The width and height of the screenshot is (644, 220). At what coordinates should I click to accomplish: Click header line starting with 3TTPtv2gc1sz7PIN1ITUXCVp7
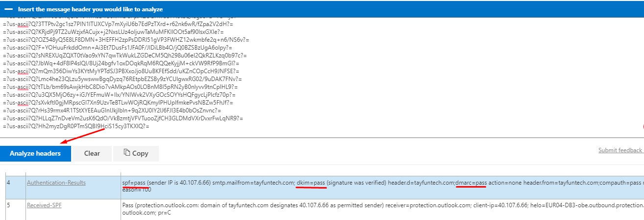click(x=118, y=24)
